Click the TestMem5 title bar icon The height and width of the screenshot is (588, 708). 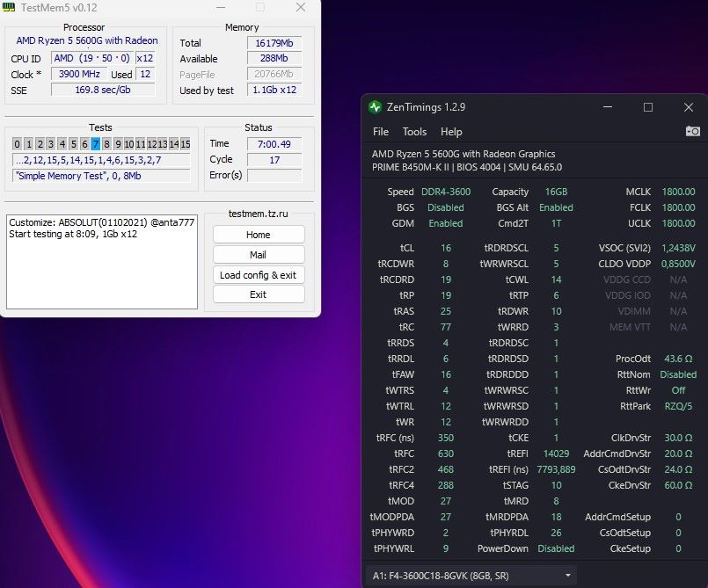click(x=9, y=7)
